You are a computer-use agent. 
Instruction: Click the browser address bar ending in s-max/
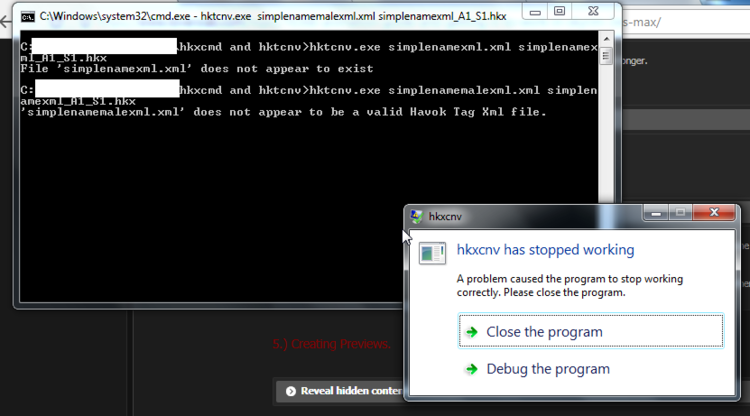(x=685, y=22)
